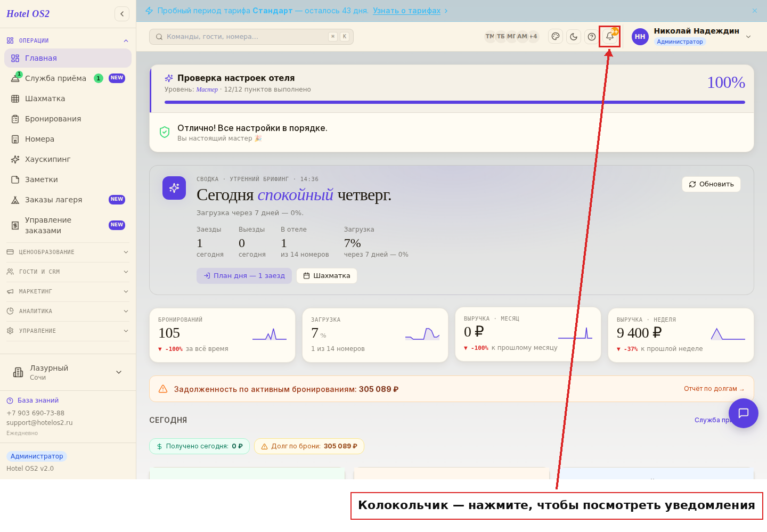This screenshot has height=532, width=767.
Task: Open Заказы лагеря in the sidebar
Action: (68, 200)
